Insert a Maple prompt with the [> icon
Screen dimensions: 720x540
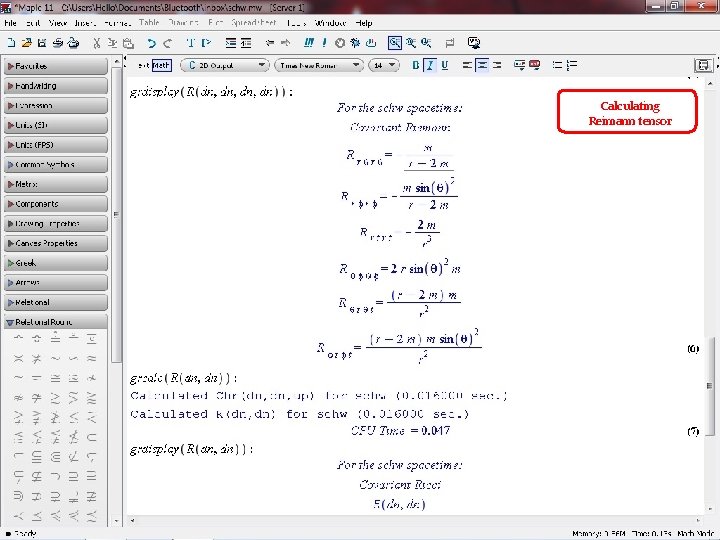point(206,43)
